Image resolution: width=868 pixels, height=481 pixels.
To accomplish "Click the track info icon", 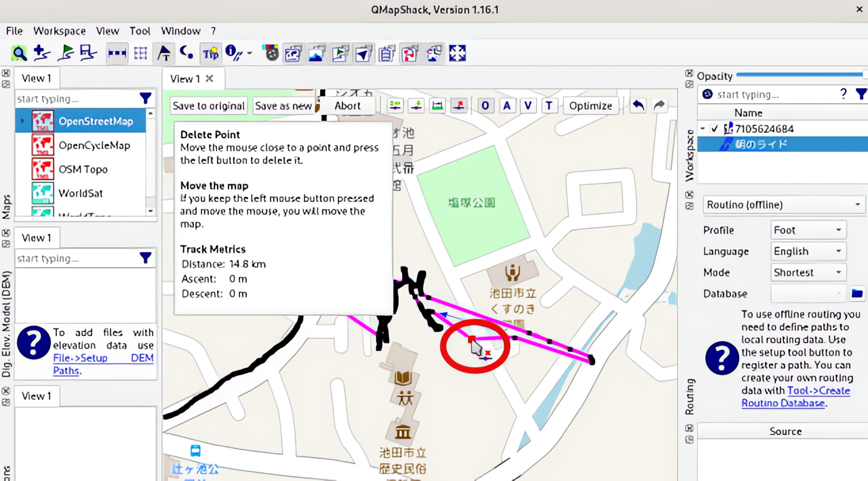I will [x=233, y=53].
